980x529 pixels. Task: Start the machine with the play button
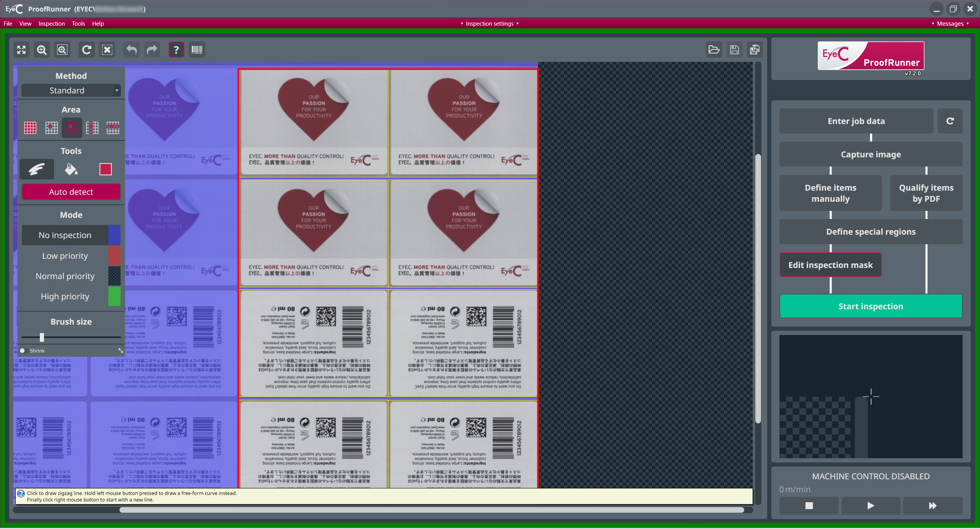click(x=871, y=506)
